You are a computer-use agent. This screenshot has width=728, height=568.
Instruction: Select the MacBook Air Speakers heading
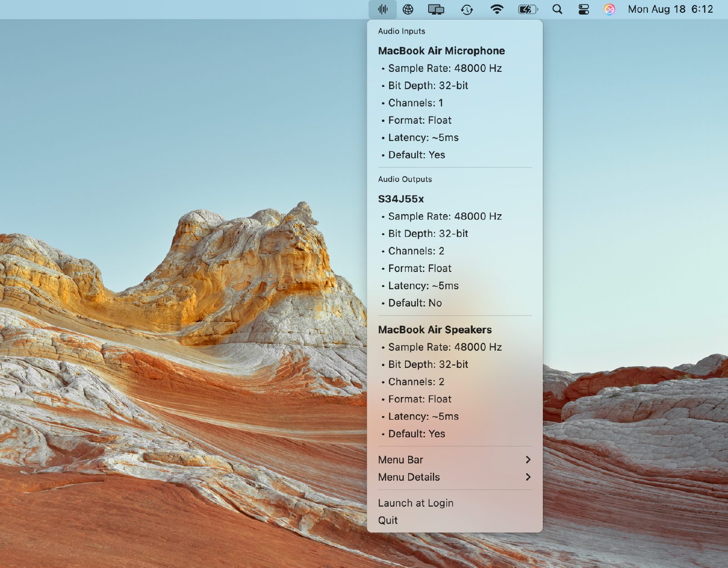tap(435, 330)
